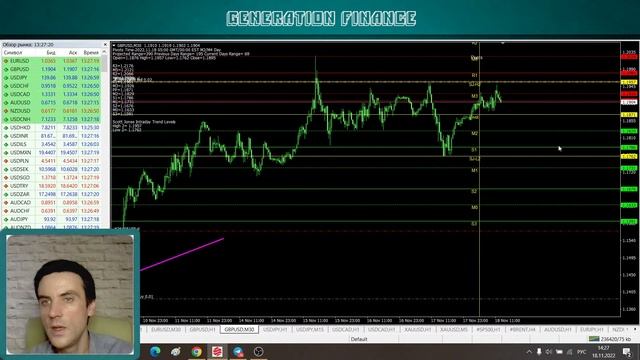Switch to the XAUUSD.M5 chart tab

coord(453,329)
